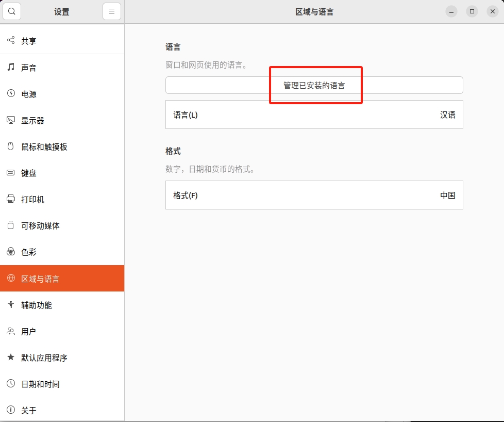Click the 显示器 monitor icon
The image size is (504, 422).
point(11,120)
